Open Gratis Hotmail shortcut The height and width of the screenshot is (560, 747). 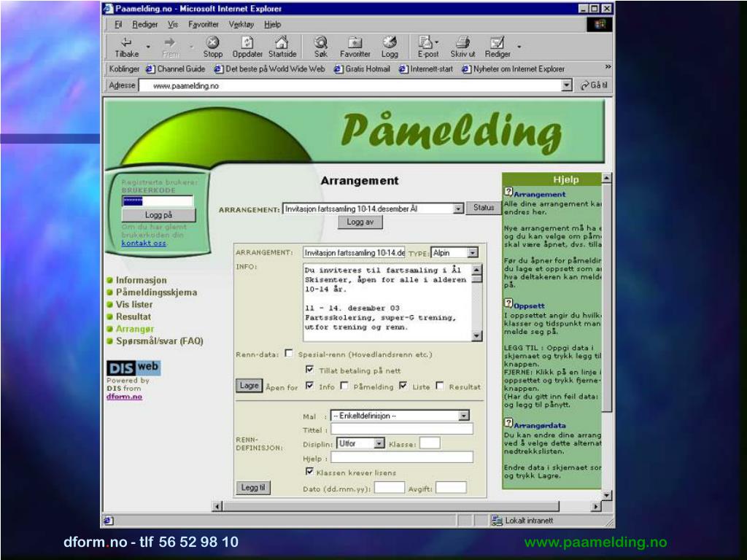coord(362,69)
